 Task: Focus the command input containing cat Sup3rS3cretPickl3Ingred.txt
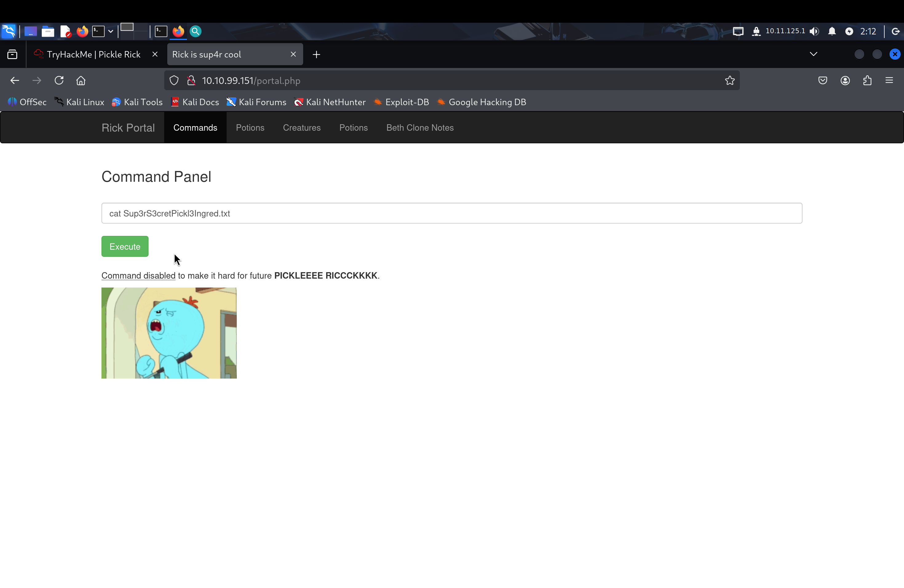pos(452,213)
